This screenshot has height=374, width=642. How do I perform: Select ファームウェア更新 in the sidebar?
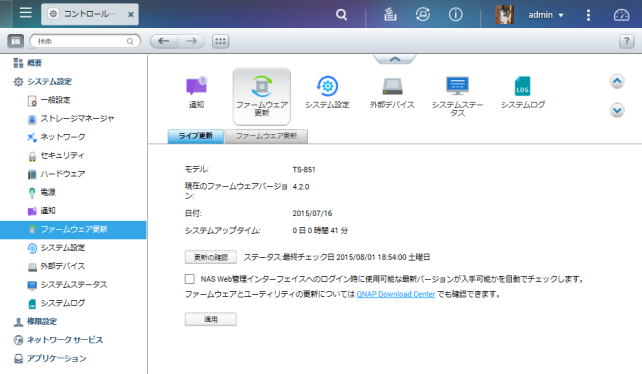(x=73, y=229)
